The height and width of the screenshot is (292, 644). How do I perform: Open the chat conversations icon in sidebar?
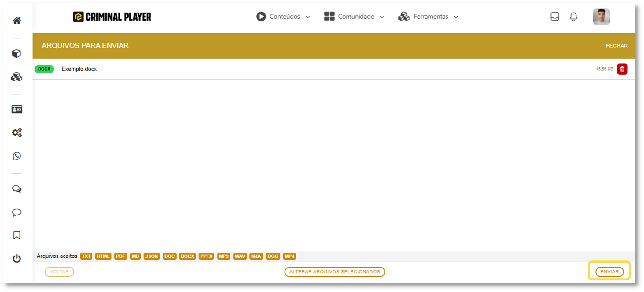(17, 189)
